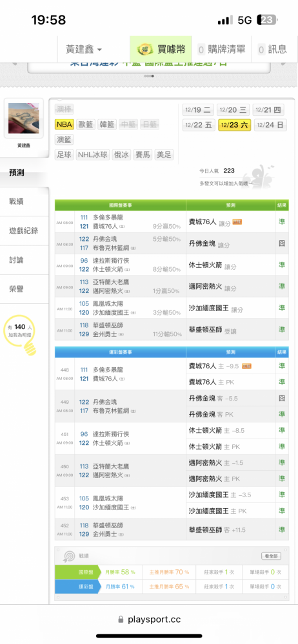Image resolution: width=298 pixels, height=644 pixels.
Task: Click the target icon beside 戰績
Action: pyautogui.click(x=68, y=556)
